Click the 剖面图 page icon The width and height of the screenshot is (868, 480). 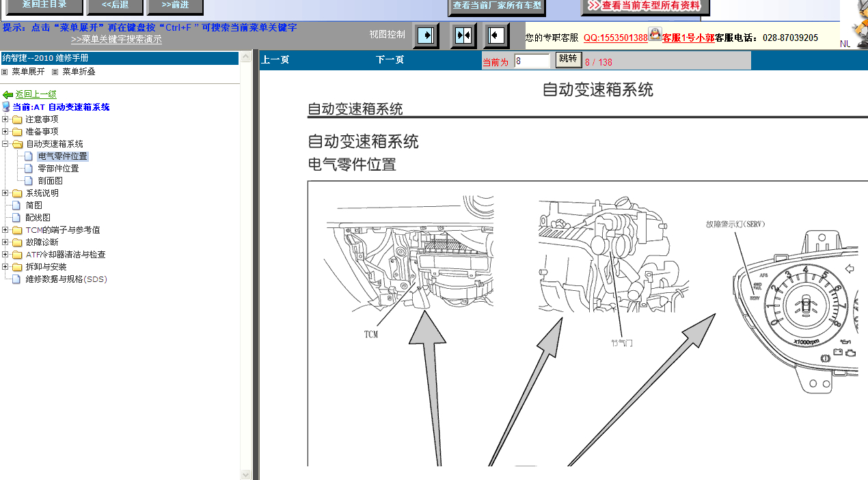(x=29, y=181)
